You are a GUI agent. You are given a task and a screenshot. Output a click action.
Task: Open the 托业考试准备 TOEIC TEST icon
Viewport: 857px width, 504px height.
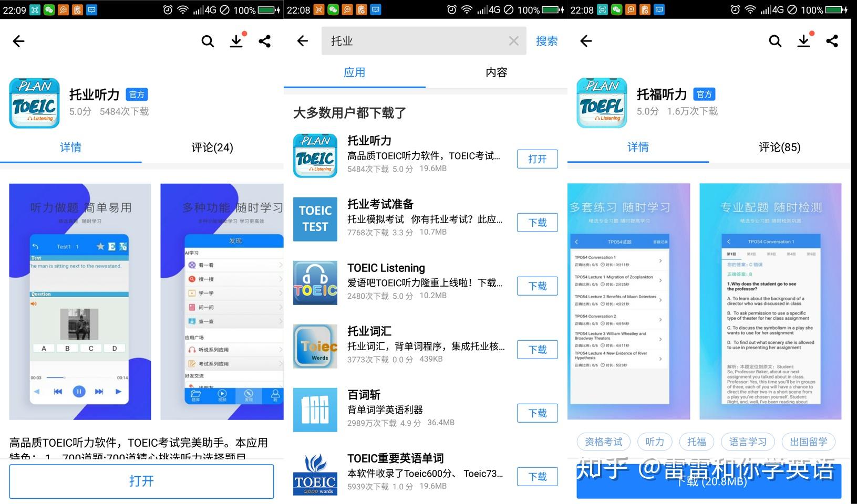[315, 219]
